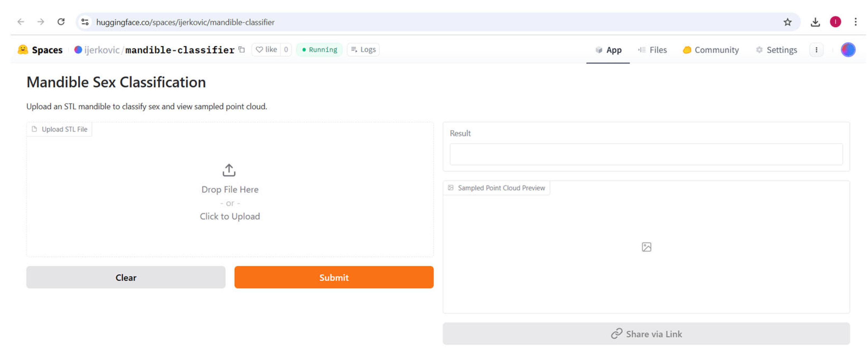Click the browser forward arrow
868x364 pixels.
pyautogui.click(x=41, y=22)
